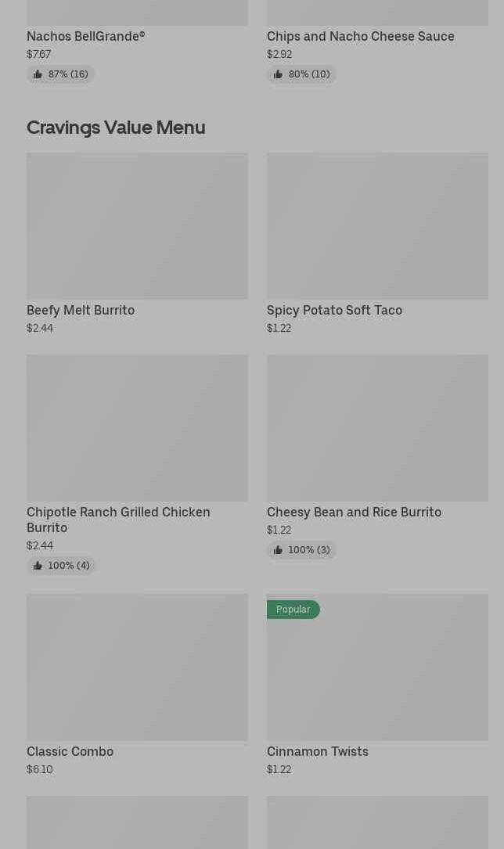Click the Cravings Value Menu heading
This screenshot has width=504, height=849.
(116, 127)
